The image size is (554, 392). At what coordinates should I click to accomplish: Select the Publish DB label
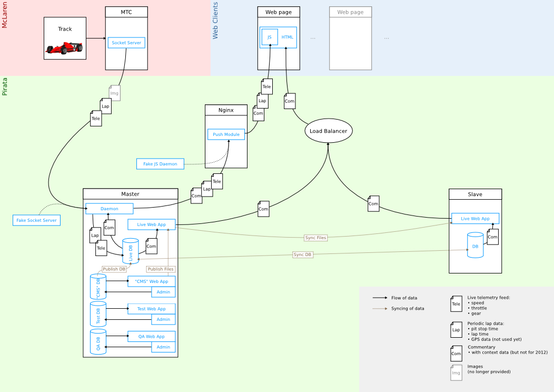pos(114,269)
